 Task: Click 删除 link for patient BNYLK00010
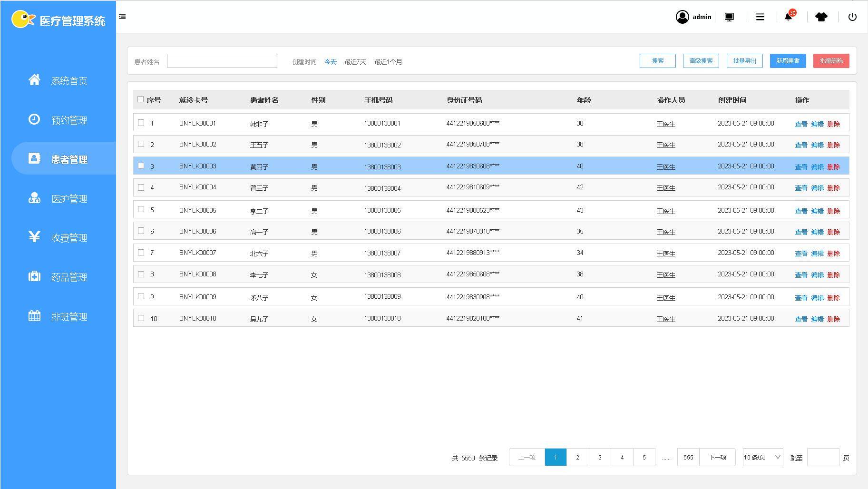tap(833, 319)
